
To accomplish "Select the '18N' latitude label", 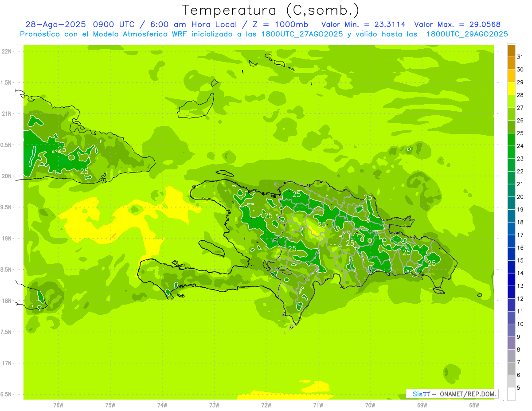I will click(7, 301).
